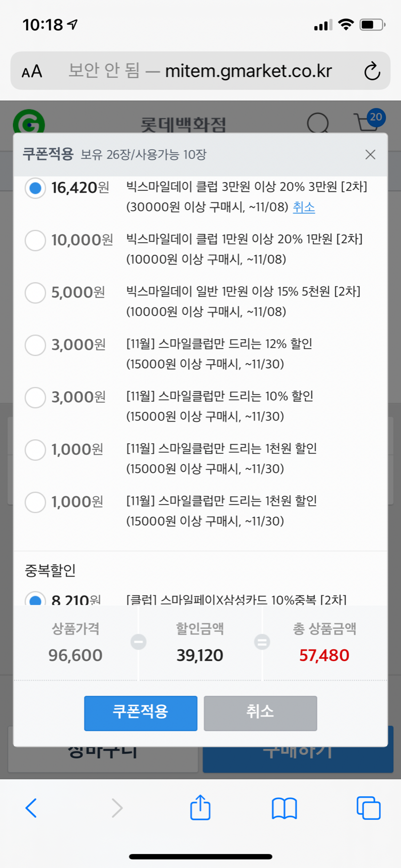Screen dimensions: 401x868
Task: Tap Safari's back navigation arrow
Action: [31, 807]
